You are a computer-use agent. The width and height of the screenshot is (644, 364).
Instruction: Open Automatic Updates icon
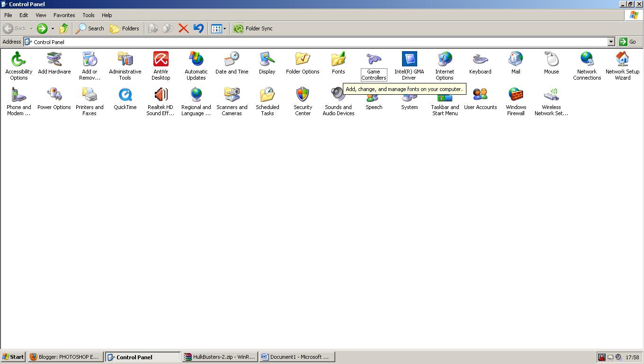(x=196, y=59)
